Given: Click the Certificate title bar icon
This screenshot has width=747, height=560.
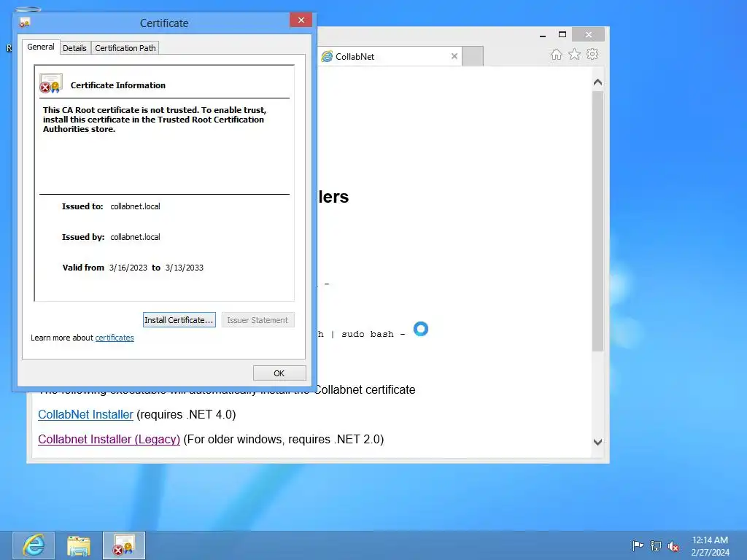Looking at the screenshot, I should click(x=24, y=23).
